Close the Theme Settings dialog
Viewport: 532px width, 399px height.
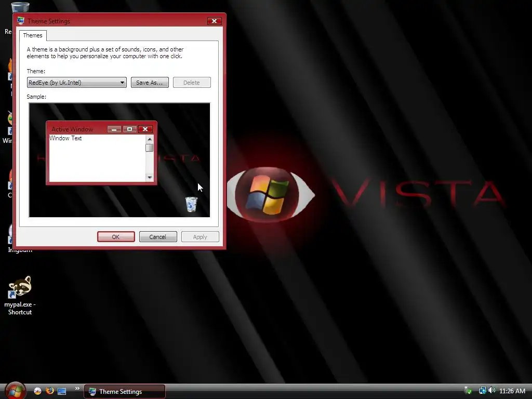point(215,21)
